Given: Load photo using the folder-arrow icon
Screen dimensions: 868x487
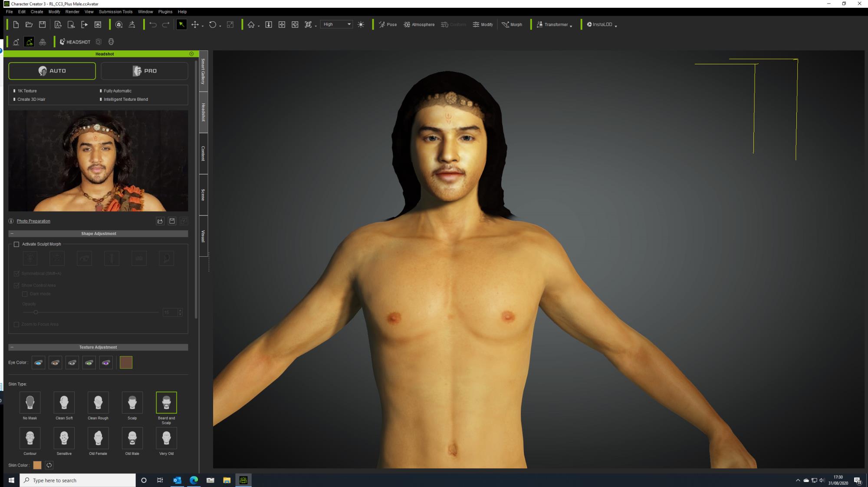Looking at the screenshot, I should (160, 221).
